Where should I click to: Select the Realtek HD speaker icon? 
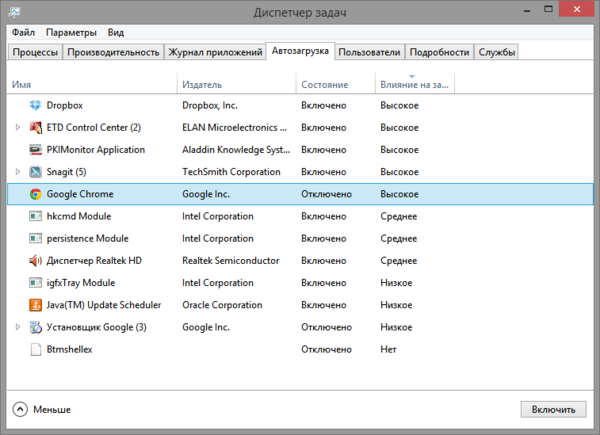[36, 260]
